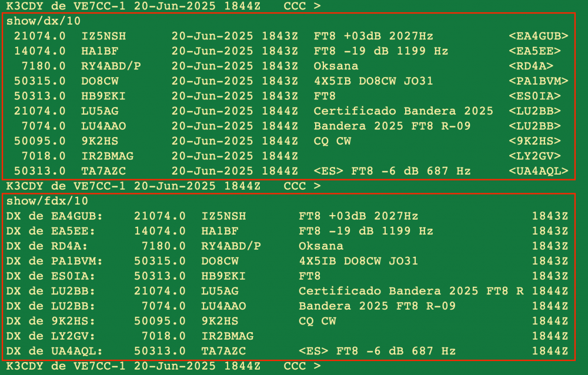Click the show/fdx/10 command text
The width and height of the screenshot is (588, 375).
click(x=47, y=201)
